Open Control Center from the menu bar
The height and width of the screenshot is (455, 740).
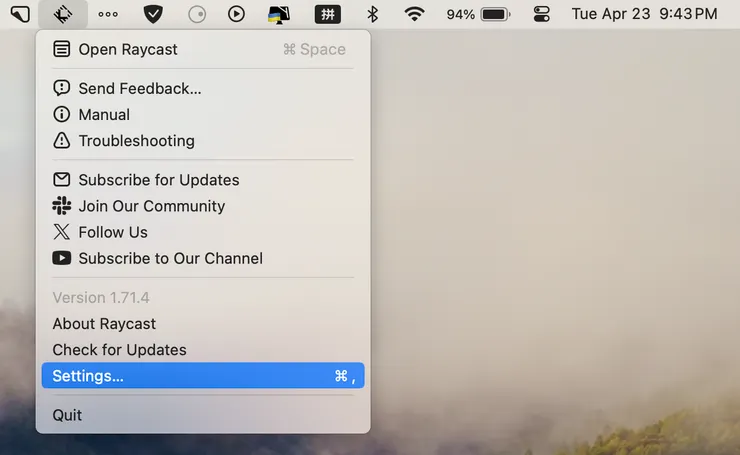[x=541, y=14]
